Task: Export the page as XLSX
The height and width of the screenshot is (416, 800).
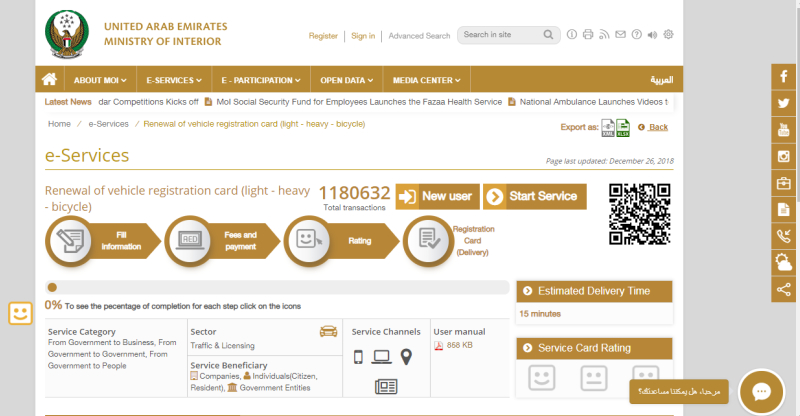Action: click(623, 127)
